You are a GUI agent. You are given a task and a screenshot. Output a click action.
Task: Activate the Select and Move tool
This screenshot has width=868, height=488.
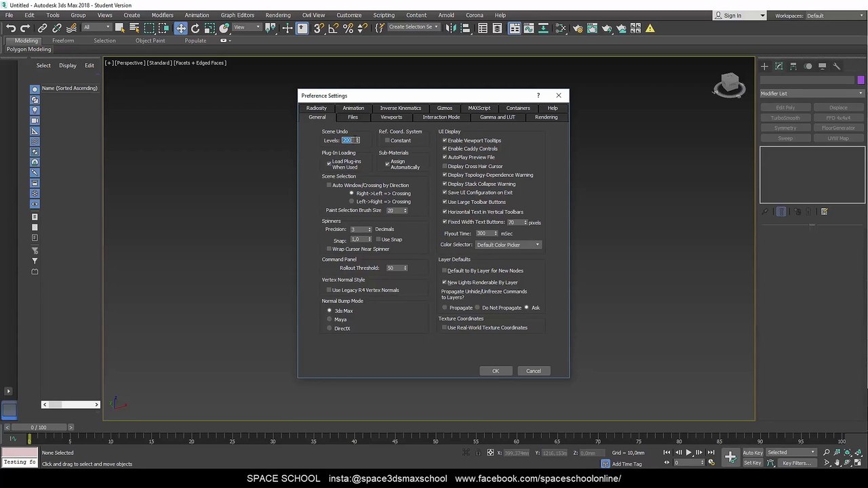(x=180, y=28)
